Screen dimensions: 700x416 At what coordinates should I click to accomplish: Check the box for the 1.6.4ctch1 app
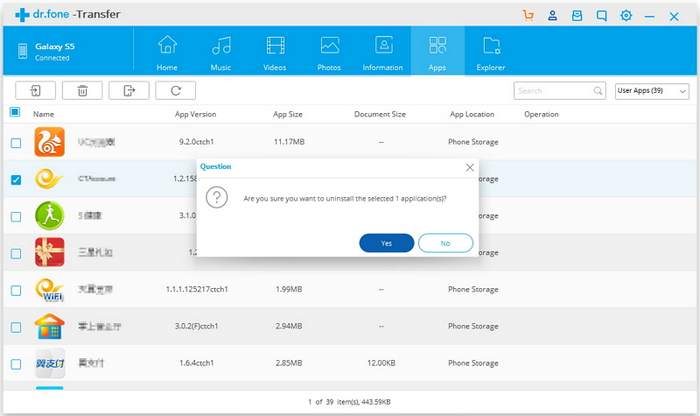click(x=16, y=364)
